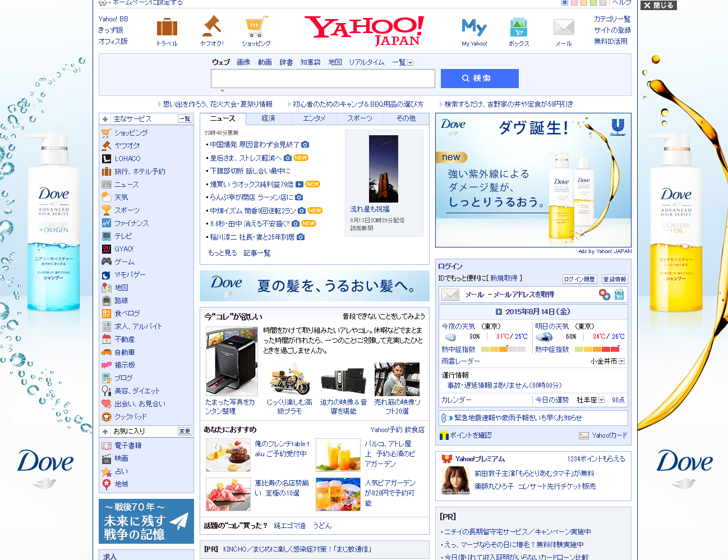Select 画像 search type tab

[x=243, y=62]
